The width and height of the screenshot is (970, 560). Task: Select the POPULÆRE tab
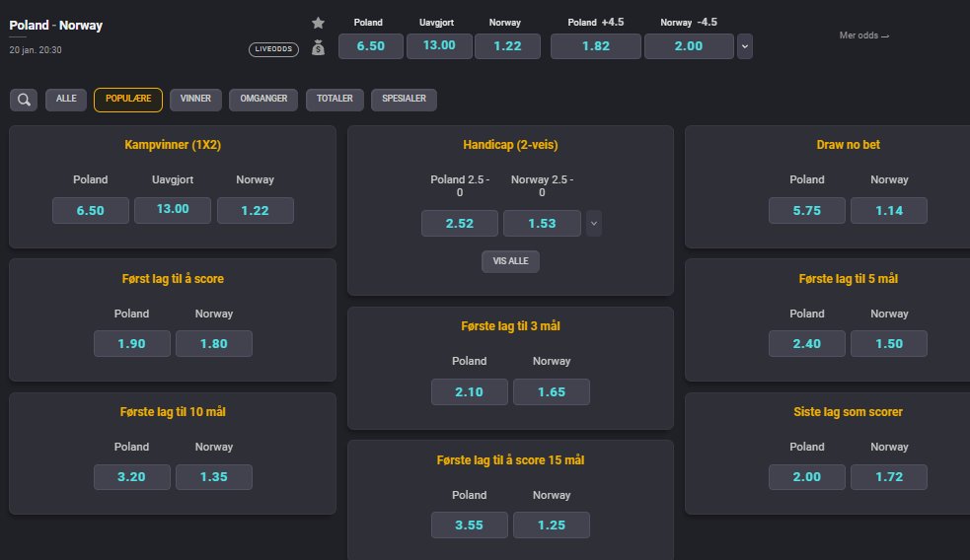pos(128,100)
